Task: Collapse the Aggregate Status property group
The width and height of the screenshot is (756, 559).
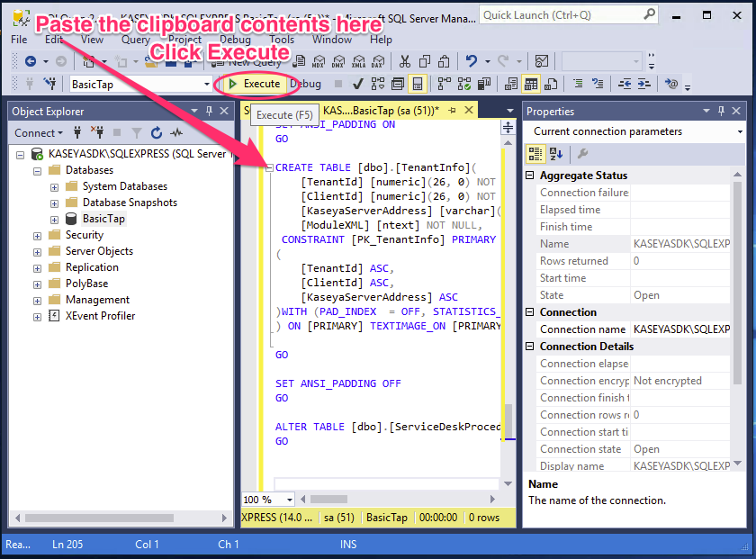Action: point(529,175)
